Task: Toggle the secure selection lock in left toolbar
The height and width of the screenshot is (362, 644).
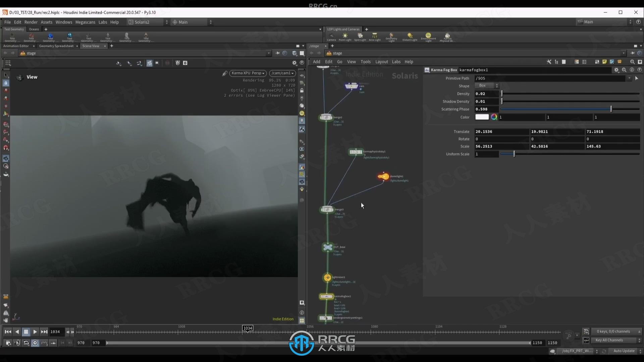Action: coord(6,83)
